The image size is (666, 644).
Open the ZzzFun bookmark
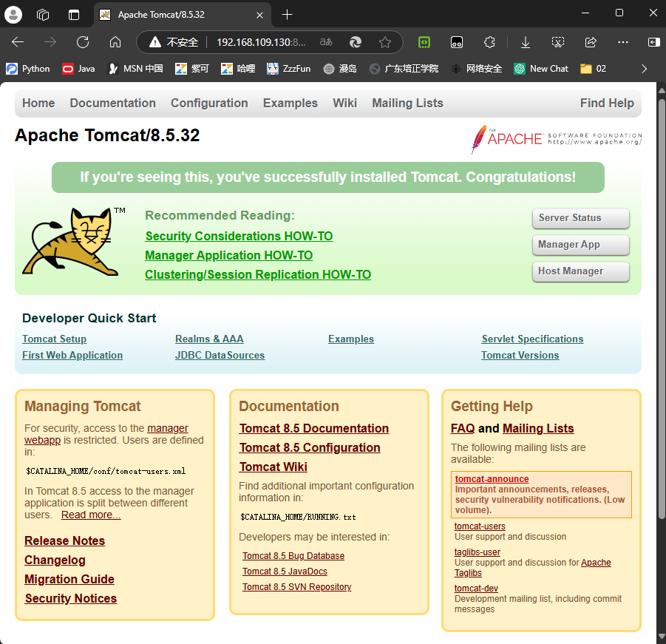pyautogui.click(x=289, y=69)
